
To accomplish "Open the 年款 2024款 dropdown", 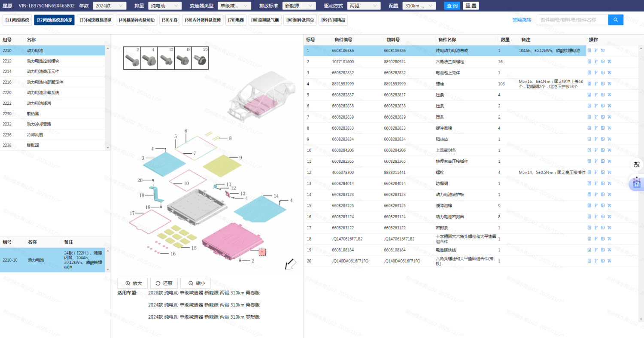I will coord(109,6).
